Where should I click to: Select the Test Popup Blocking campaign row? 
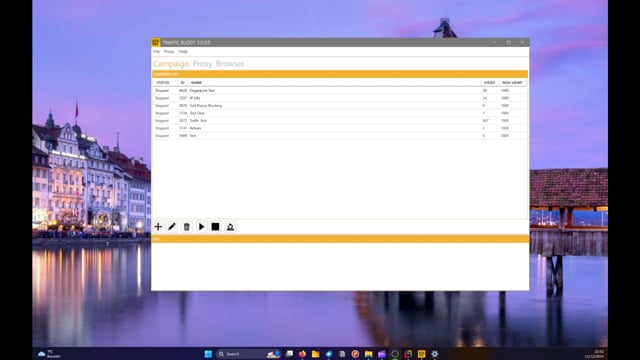point(340,106)
